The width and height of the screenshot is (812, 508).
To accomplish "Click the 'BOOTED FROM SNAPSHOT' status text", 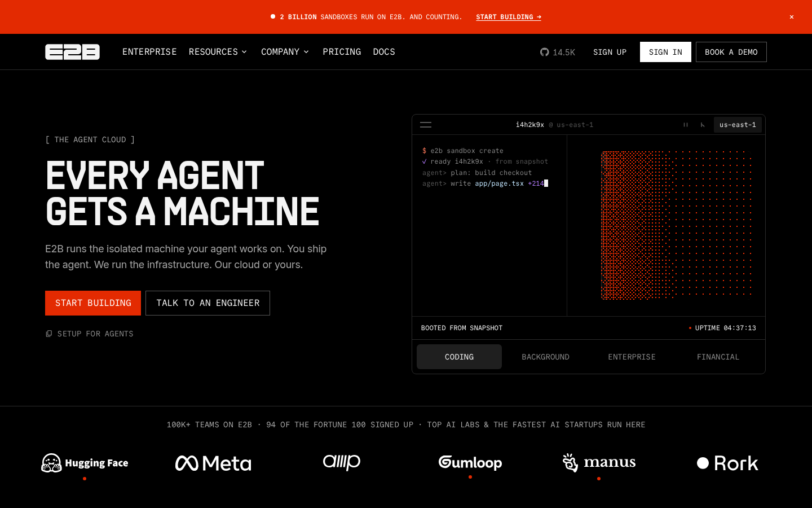I will pos(462,328).
